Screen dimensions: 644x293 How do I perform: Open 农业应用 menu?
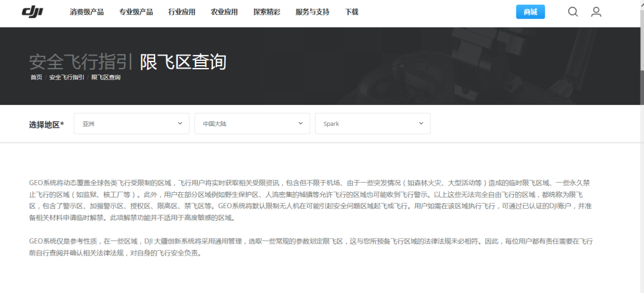224,13
